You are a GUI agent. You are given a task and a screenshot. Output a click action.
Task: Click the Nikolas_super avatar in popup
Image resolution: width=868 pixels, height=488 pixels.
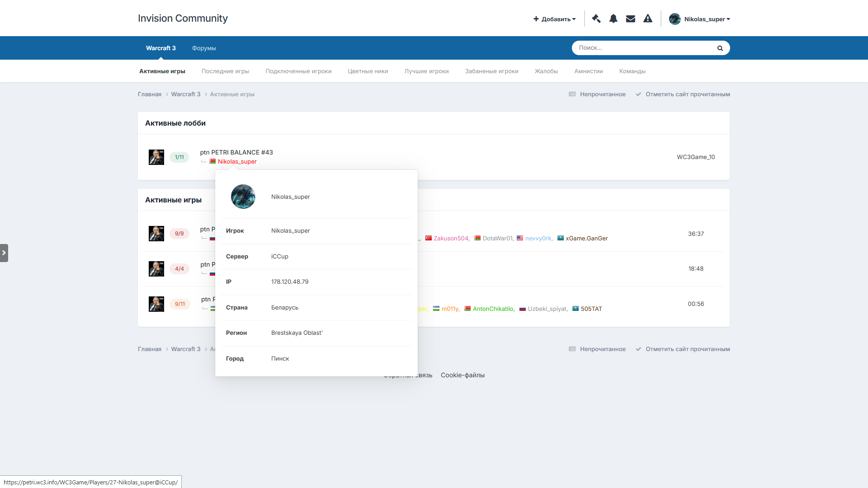pos(243,197)
